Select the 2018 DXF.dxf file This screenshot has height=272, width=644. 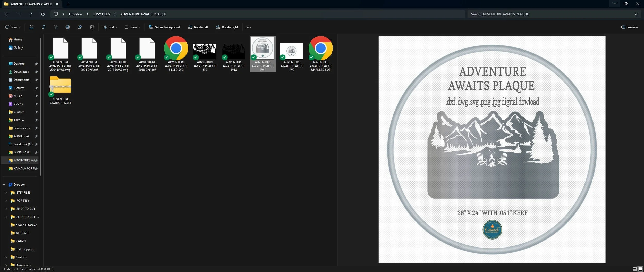click(147, 54)
